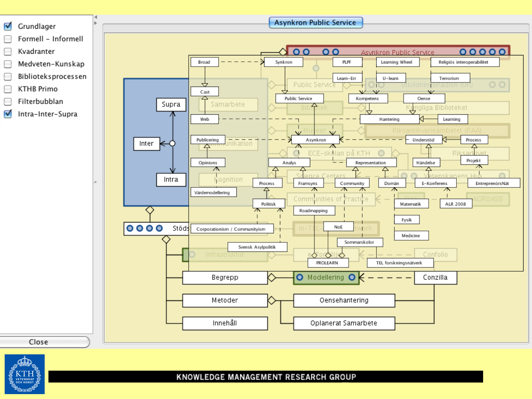Image resolution: width=532 pixels, height=399 pixels.
Task: Click the diamond below the blue Supra panel
Action: pyautogui.click(x=150, y=210)
